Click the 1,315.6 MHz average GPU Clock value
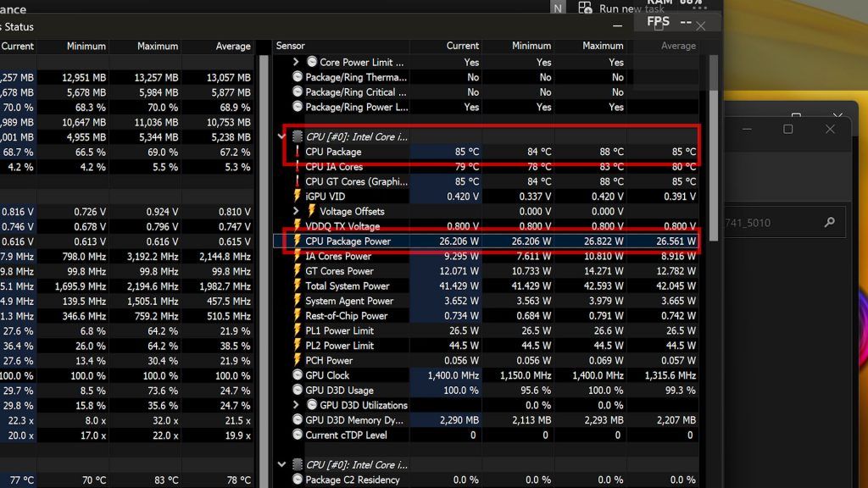This screenshot has width=868, height=488. (670, 375)
